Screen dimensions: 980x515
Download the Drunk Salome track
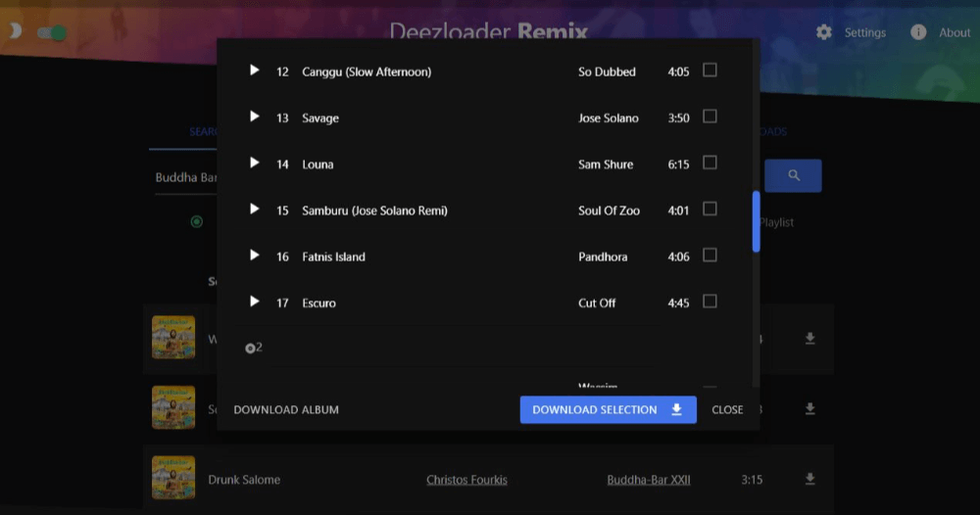[810, 479]
